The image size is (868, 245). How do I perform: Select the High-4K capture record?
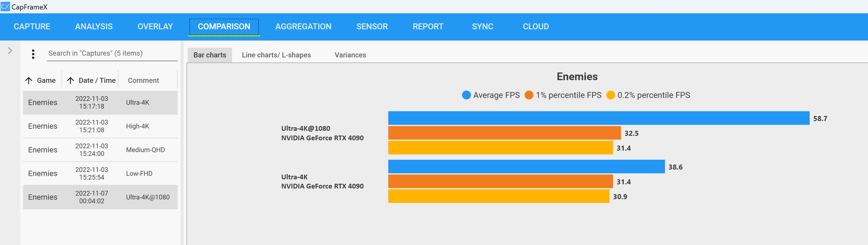[x=100, y=126]
